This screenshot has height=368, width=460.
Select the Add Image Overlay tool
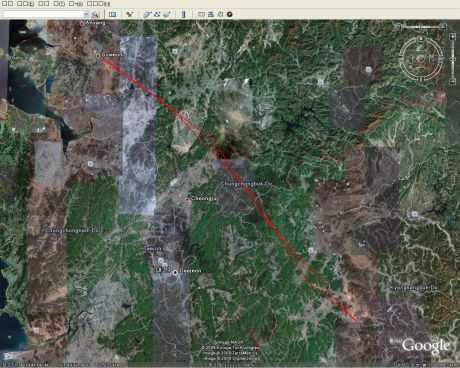click(x=167, y=14)
